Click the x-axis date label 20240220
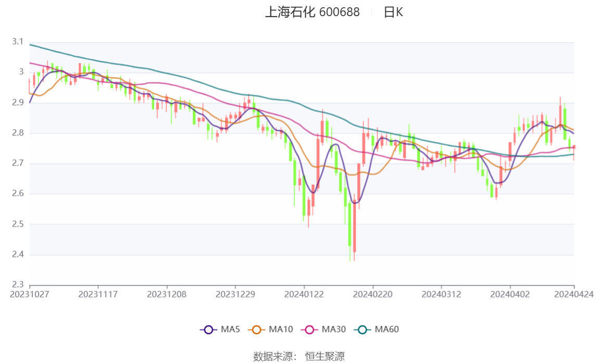 click(x=372, y=294)
